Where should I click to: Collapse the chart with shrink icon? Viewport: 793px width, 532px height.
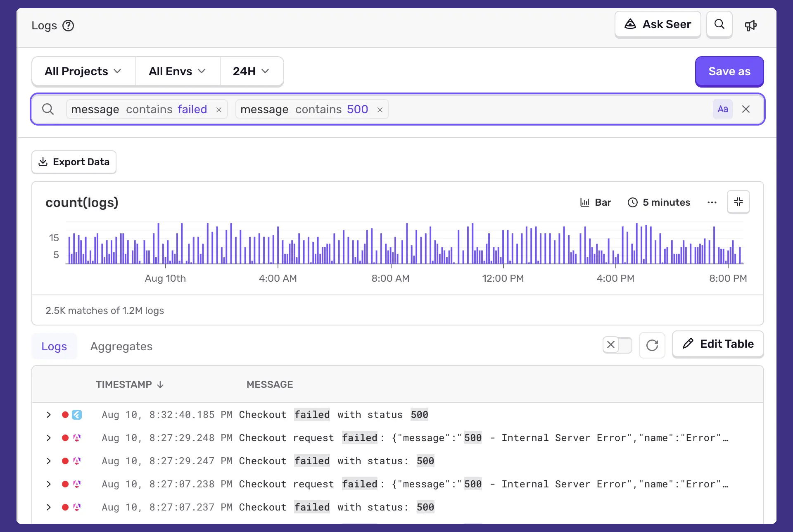pyautogui.click(x=738, y=202)
